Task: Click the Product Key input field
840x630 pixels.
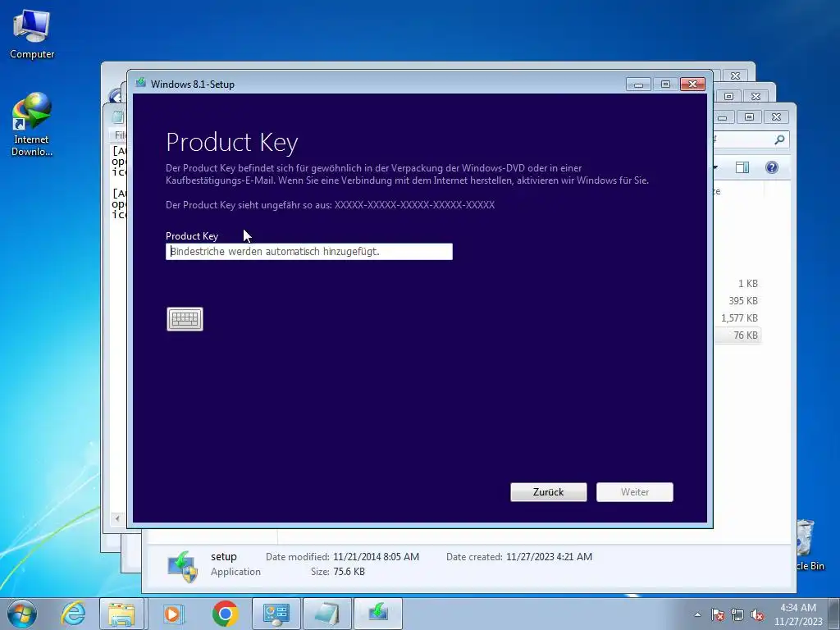Action: tap(309, 252)
